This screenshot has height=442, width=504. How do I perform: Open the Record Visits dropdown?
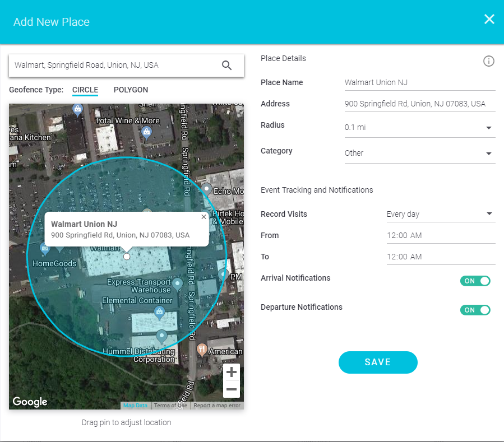tap(441, 214)
